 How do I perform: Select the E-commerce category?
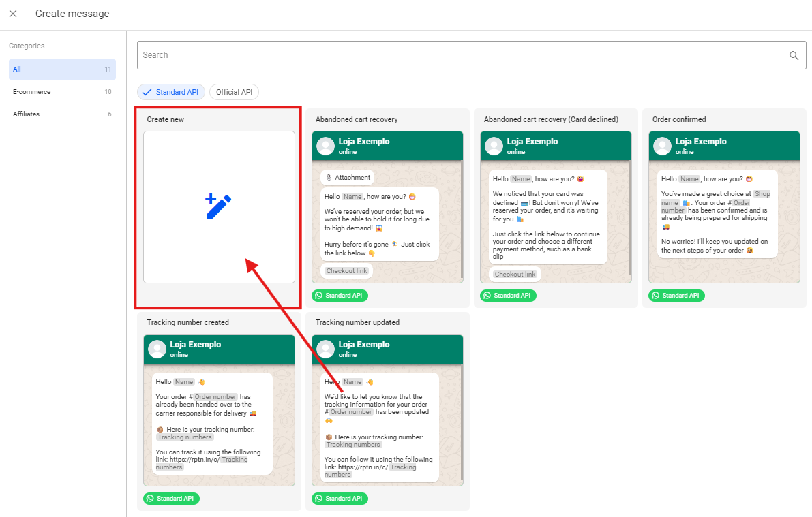click(62, 92)
